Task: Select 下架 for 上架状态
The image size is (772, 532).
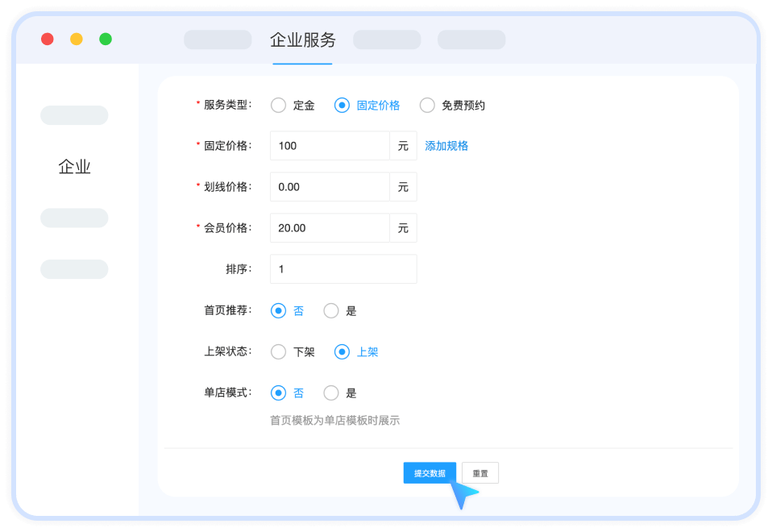Action: point(279,351)
